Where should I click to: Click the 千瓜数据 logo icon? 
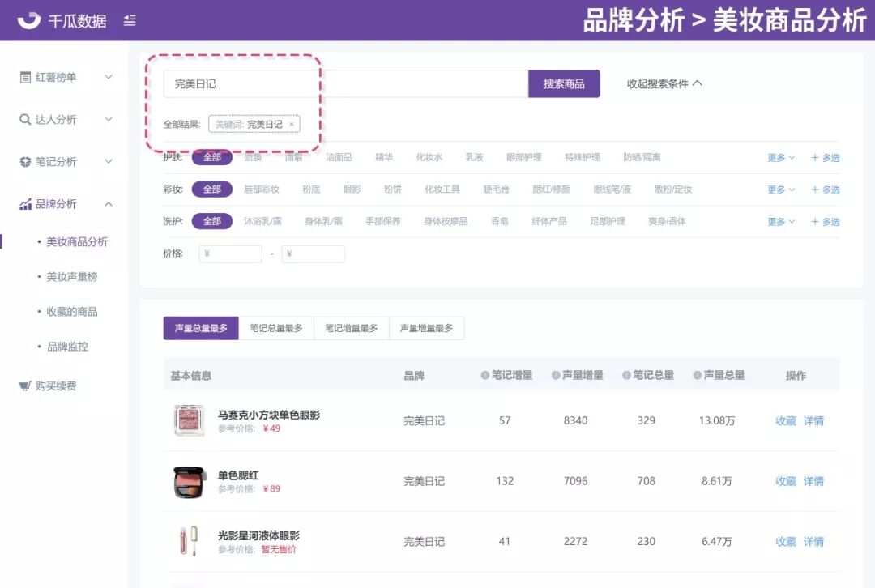pos(29,20)
